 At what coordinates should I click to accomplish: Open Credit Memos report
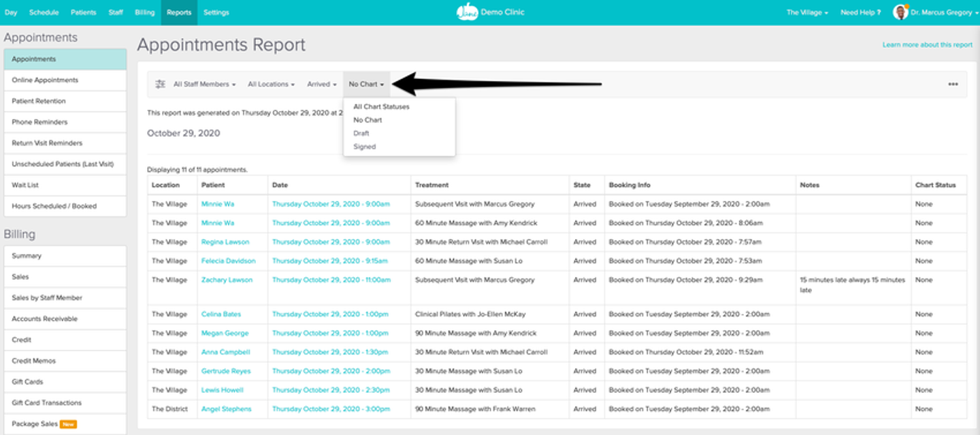pos(65,361)
